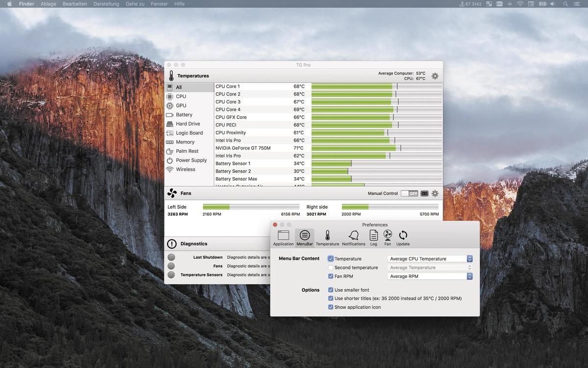Image resolution: width=588 pixels, height=368 pixels.
Task: Click the Fans diagnostic status indicator
Action: (171, 266)
